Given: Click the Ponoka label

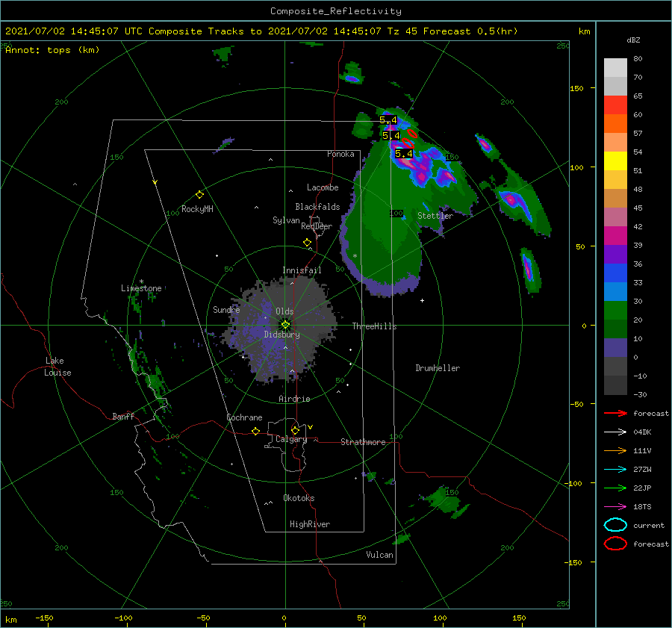Looking at the screenshot, I should pos(340,154).
